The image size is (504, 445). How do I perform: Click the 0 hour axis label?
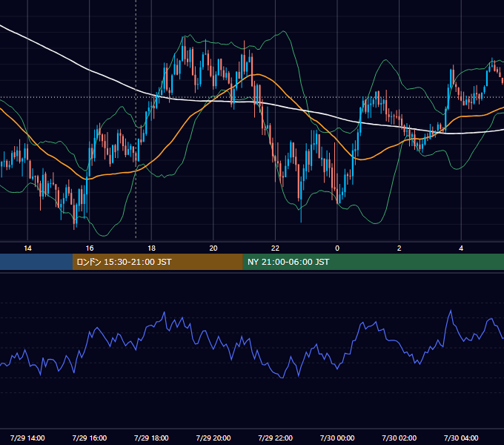point(337,248)
